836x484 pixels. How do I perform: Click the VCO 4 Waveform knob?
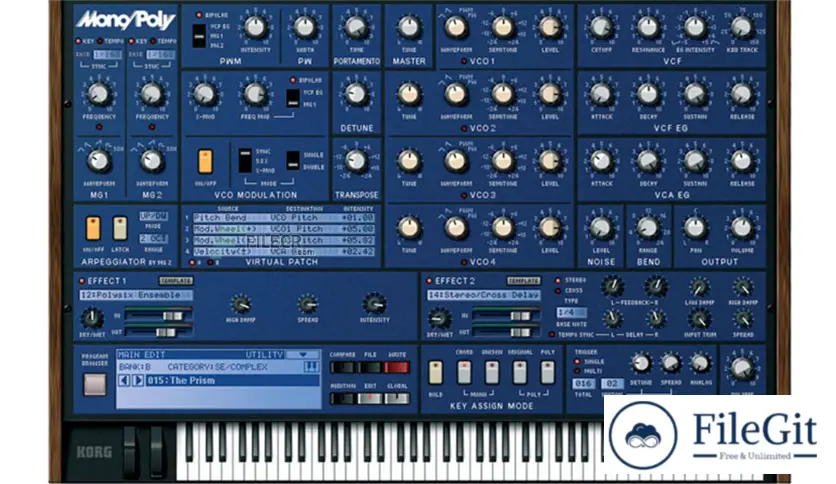pyautogui.click(x=455, y=228)
